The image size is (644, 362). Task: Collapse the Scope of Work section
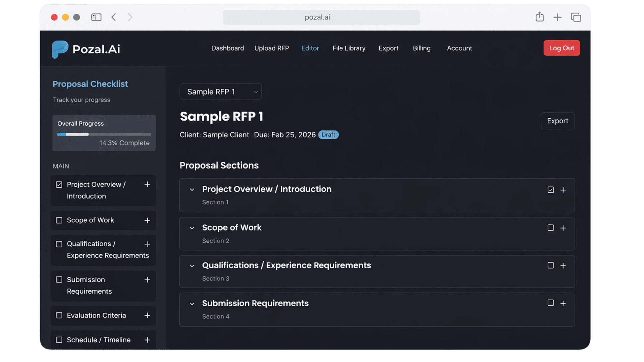click(x=192, y=228)
